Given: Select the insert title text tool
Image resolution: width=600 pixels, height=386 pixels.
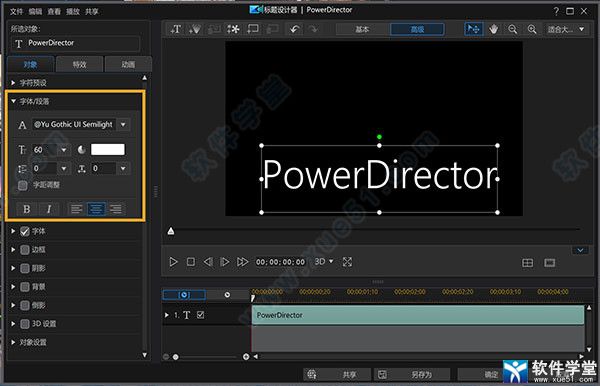Looking at the screenshot, I should coord(176,29).
